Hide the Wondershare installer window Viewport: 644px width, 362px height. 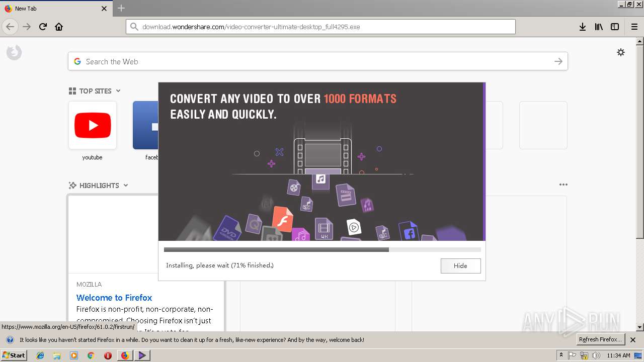(460, 266)
